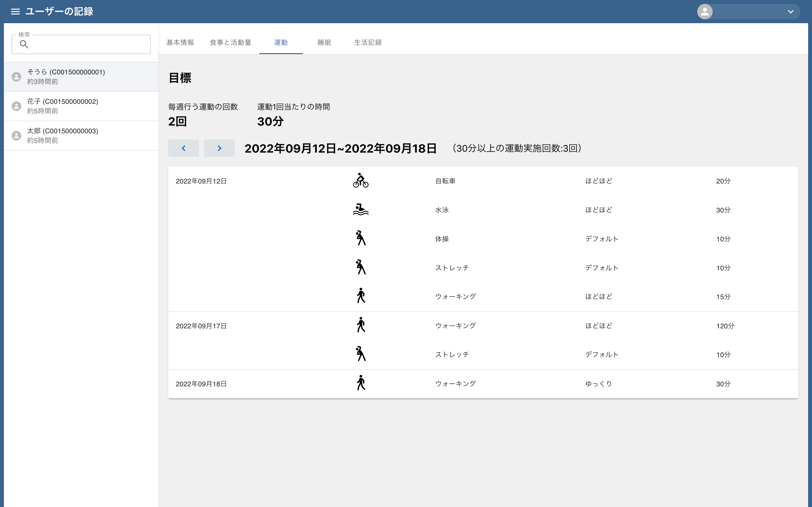The image size is (812, 507).
Task: Click the magnifier icon in search box
Action: pos(24,44)
